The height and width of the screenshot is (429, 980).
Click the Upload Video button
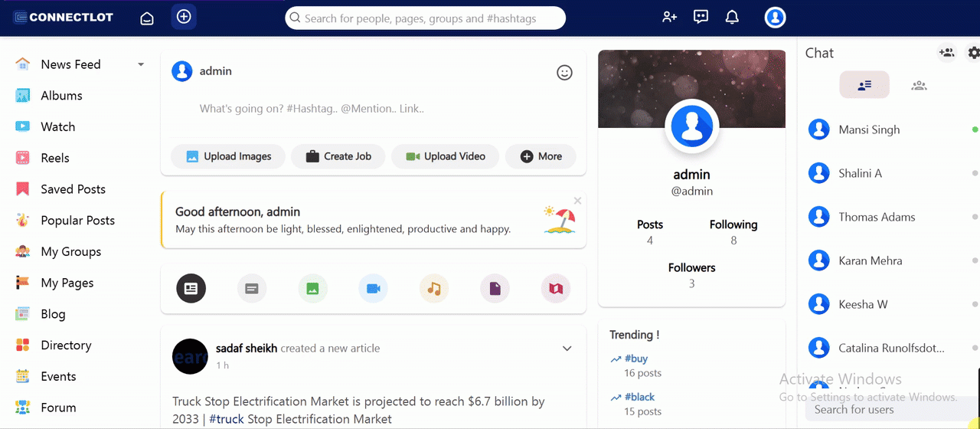pyautogui.click(x=445, y=156)
